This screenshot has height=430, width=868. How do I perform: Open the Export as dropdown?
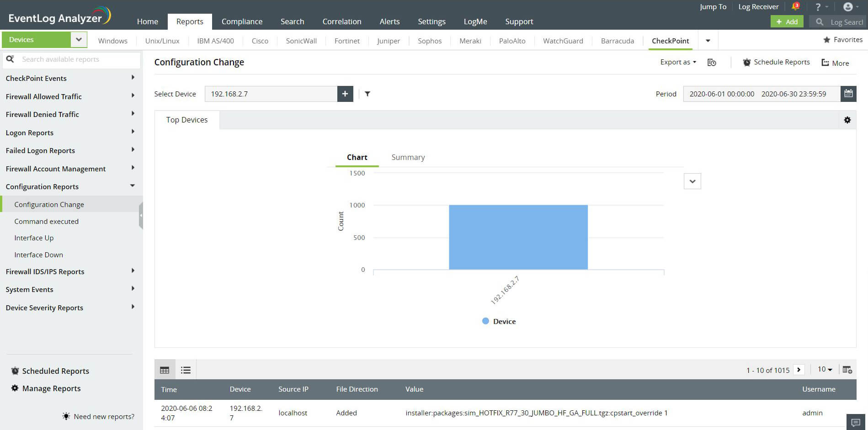point(678,62)
